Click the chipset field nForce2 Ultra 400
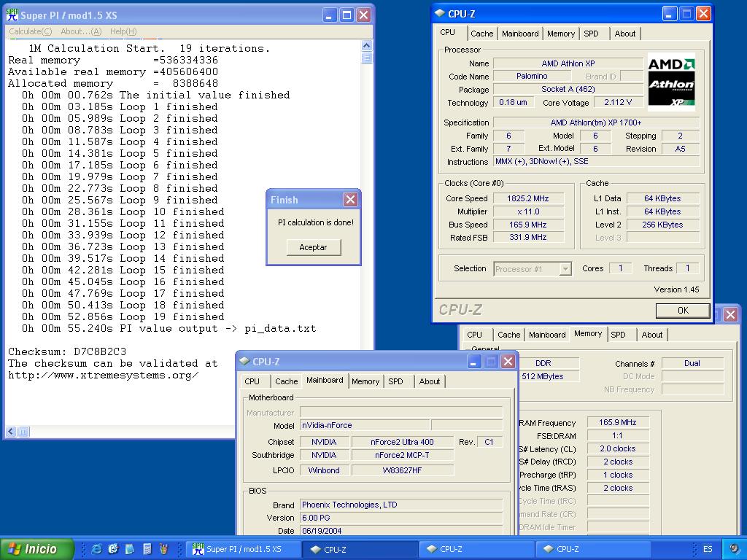The width and height of the screenshot is (747, 560). [402, 442]
